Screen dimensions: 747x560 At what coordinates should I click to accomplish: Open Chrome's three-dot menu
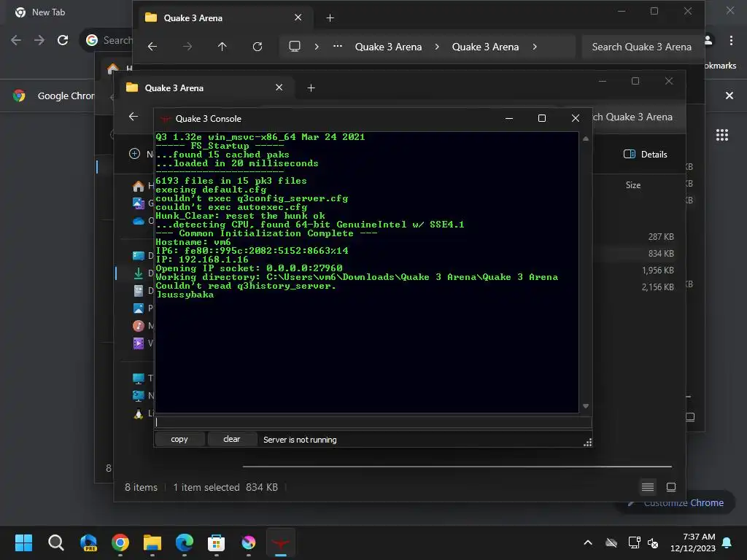coord(731,41)
